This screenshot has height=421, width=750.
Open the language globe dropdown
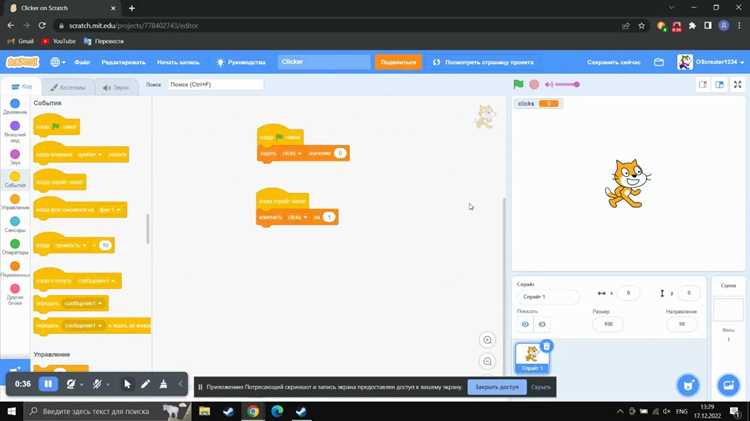(58, 62)
